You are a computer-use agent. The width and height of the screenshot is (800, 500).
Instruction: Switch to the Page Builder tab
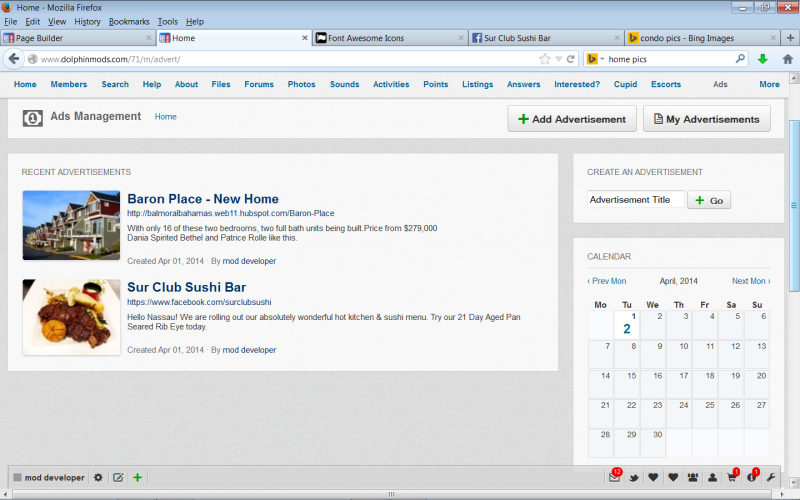point(78,38)
